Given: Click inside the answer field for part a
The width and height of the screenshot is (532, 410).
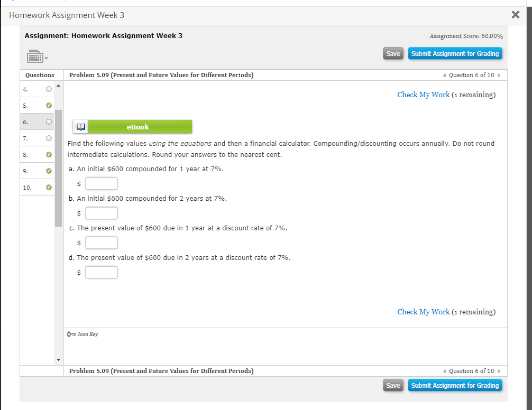Looking at the screenshot, I should [x=101, y=183].
